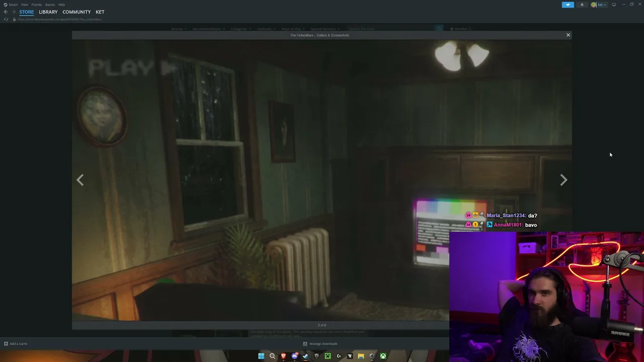This screenshot has width=644, height=362.
Task: Open the Xbox app from taskbar
Action: 383,356
